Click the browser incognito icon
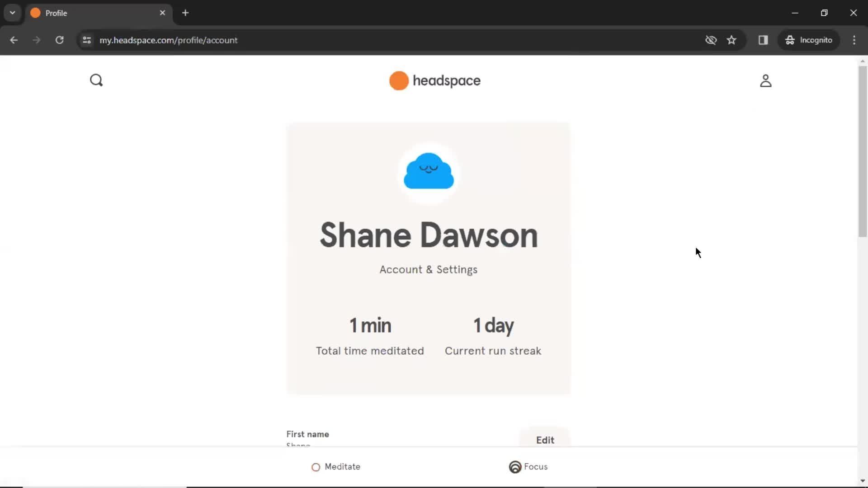 790,40
